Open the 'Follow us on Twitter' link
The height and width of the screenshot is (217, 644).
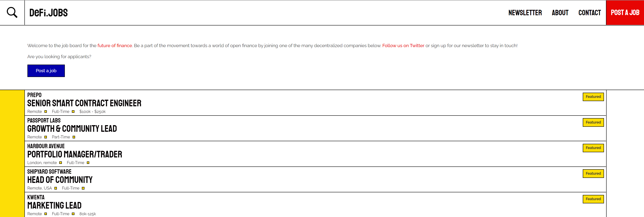tap(403, 46)
